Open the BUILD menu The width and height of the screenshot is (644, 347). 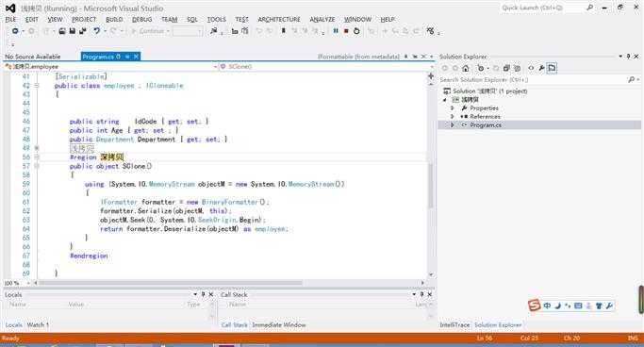pos(114,19)
